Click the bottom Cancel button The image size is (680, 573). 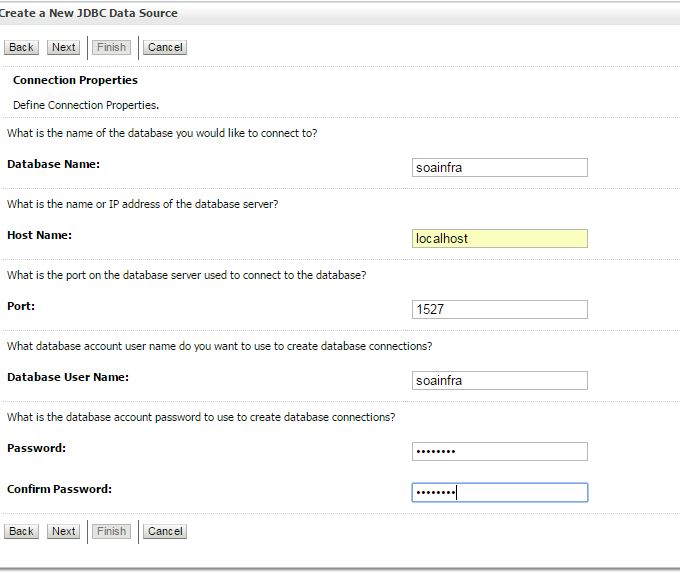(x=165, y=531)
